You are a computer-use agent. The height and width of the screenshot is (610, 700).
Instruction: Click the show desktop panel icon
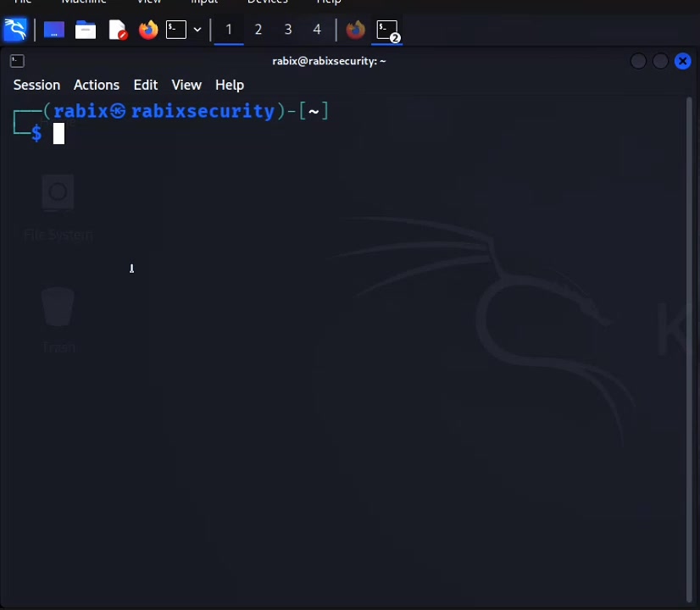pyautogui.click(x=54, y=30)
